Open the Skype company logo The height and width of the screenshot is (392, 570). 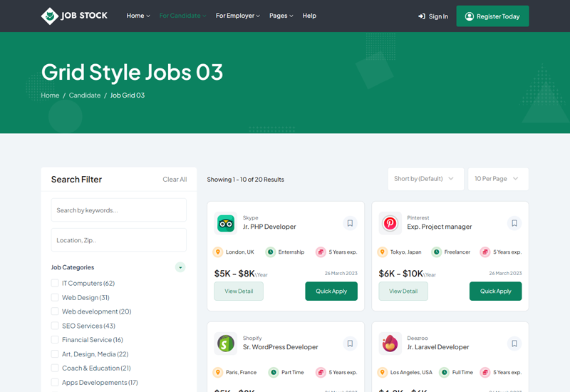point(226,223)
